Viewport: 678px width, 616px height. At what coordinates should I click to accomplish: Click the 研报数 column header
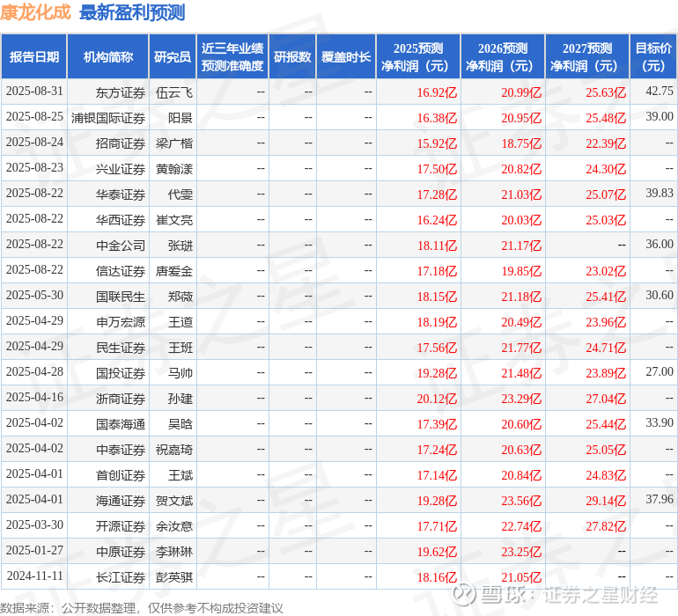[x=292, y=57]
